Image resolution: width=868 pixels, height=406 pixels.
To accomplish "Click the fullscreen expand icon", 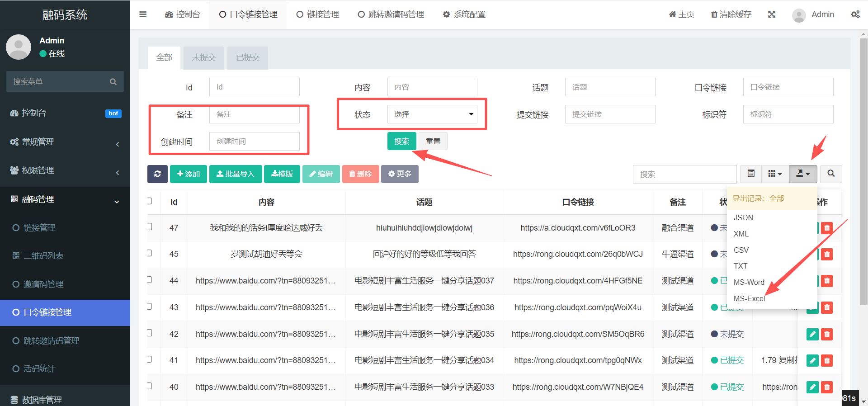I will point(772,14).
